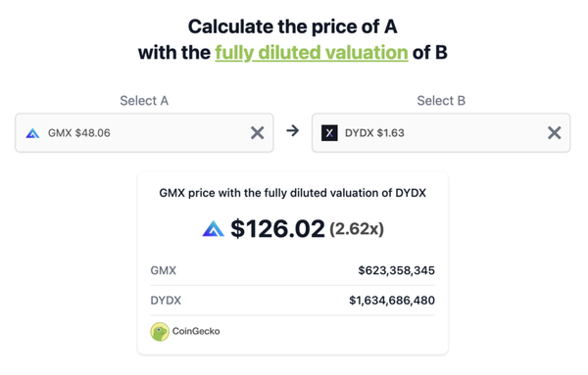The width and height of the screenshot is (588, 375).
Task: Click the large GMX logo beside $126.02
Action: pyautogui.click(x=214, y=228)
